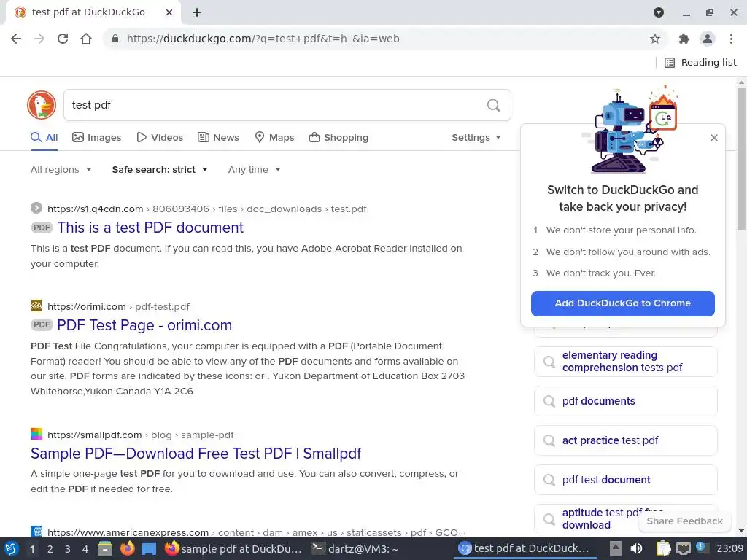Click the 23:09 taskbar clock

click(729, 548)
